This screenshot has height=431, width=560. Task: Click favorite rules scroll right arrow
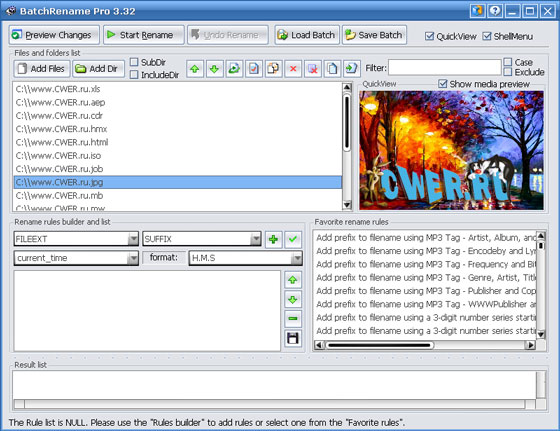tap(531, 345)
